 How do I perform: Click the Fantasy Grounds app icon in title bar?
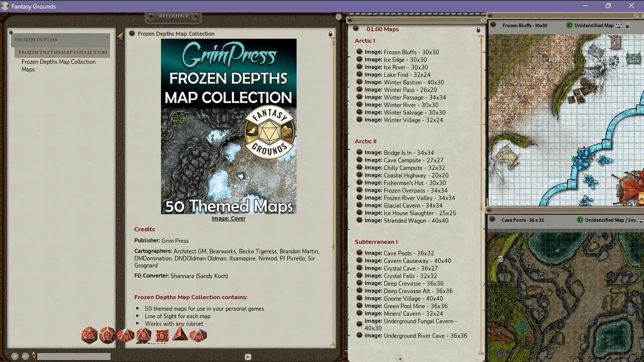6,6
